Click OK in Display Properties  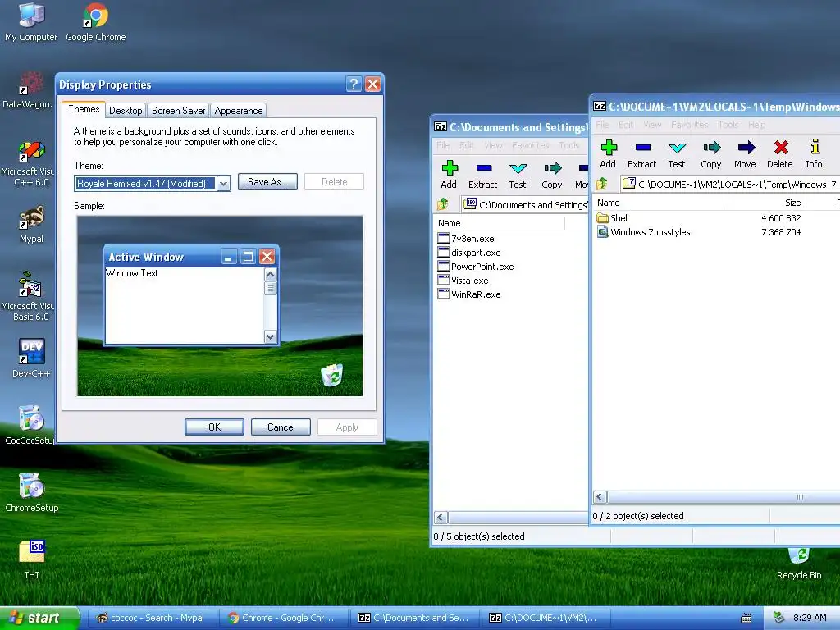(x=214, y=427)
